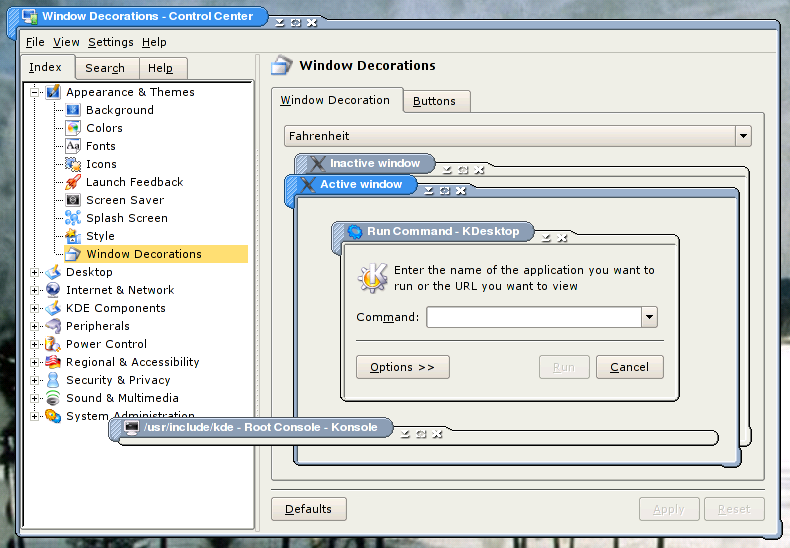
Task: Open the View menu
Action: (x=66, y=42)
